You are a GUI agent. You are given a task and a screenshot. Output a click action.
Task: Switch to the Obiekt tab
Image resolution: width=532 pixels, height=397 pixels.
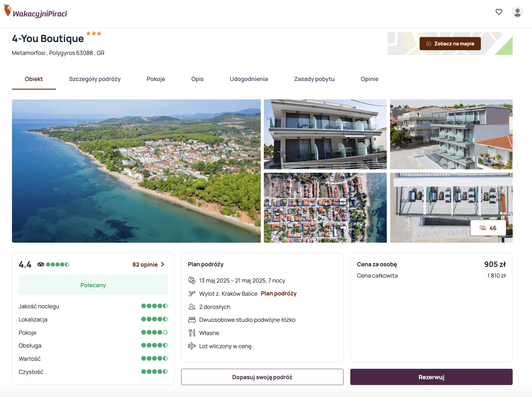[x=34, y=79]
